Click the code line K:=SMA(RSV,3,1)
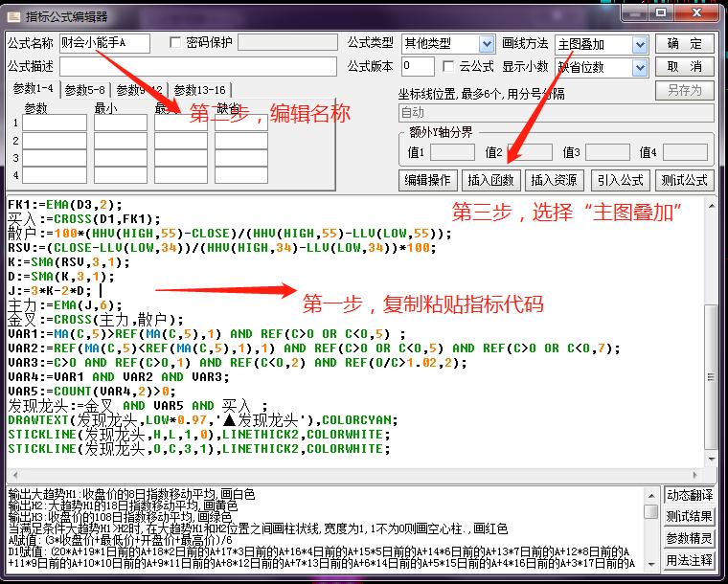728x584 pixels. coord(69,262)
